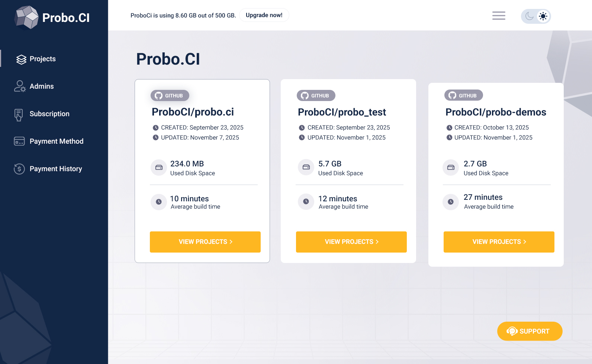Click the Payment Method card icon
This screenshot has height=364, width=592.
(x=19, y=141)
